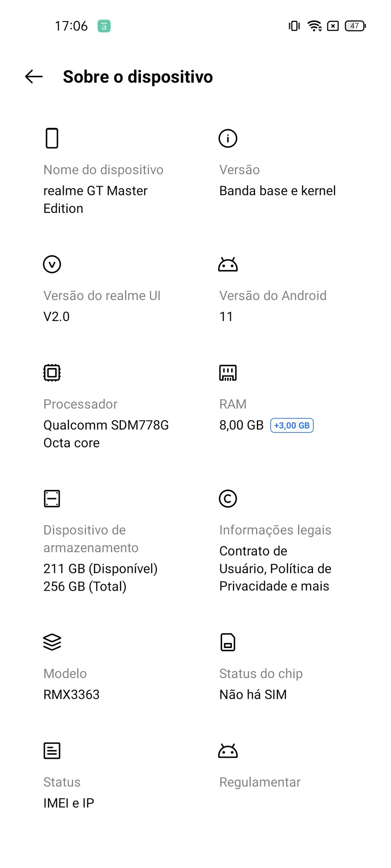The image size is (391, 868).
Task: Open Banda base e kernel details
Action: [278, 191]
